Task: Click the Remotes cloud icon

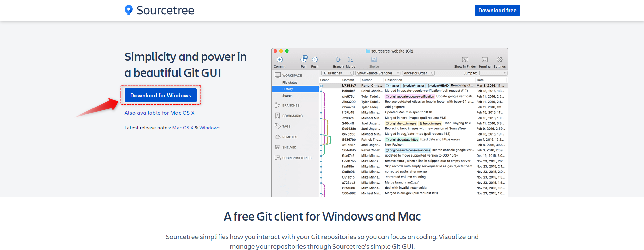Action: click(x=278, y=137)
